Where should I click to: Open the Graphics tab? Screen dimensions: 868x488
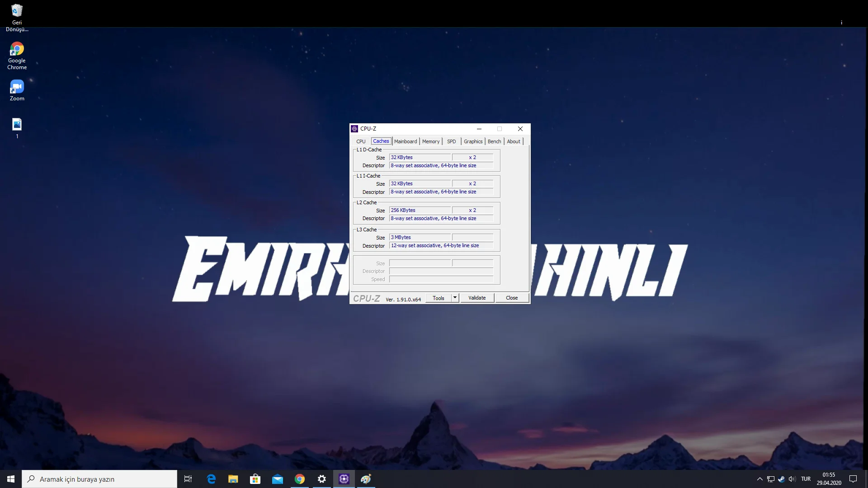pos(473,141)
